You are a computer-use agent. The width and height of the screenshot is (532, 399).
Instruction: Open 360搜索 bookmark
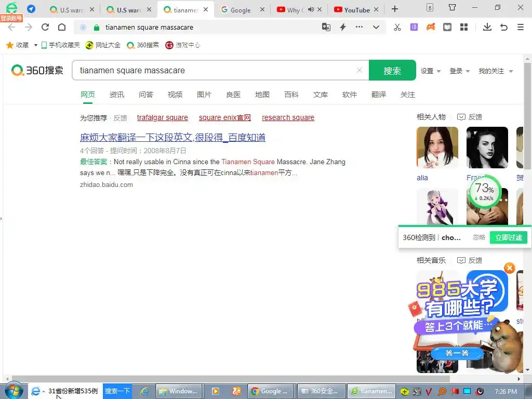point(143,45)
